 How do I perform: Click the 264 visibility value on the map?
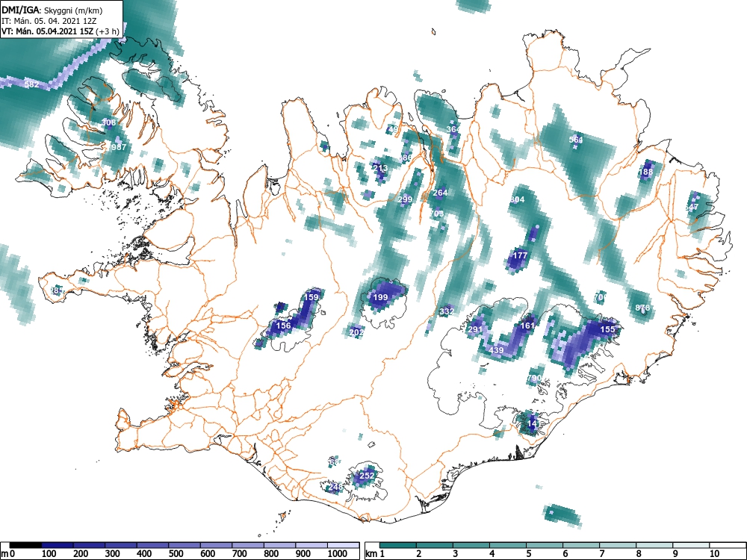(x=440, y=193)
